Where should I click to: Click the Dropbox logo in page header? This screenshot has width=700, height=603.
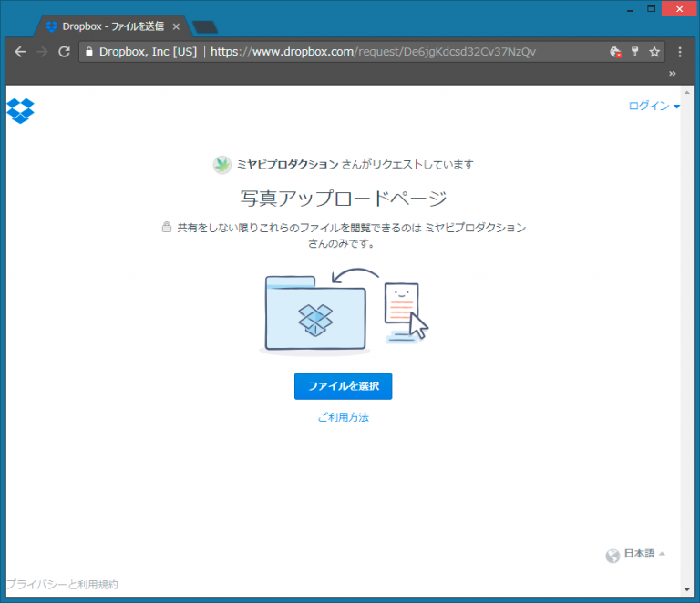pyautogui.click(x=20, y=110)
